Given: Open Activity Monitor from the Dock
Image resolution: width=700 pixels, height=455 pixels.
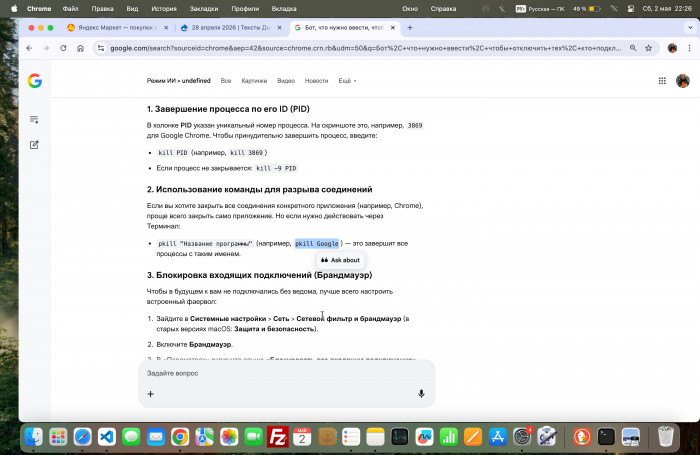Looking at the screenshot, I should (399, 437).
